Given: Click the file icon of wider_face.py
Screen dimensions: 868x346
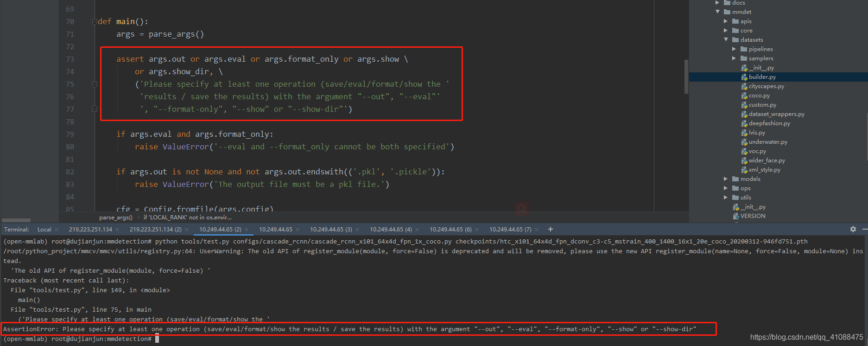Looking at the screenshot, I should pyautogui.click(x=744, y=160).
